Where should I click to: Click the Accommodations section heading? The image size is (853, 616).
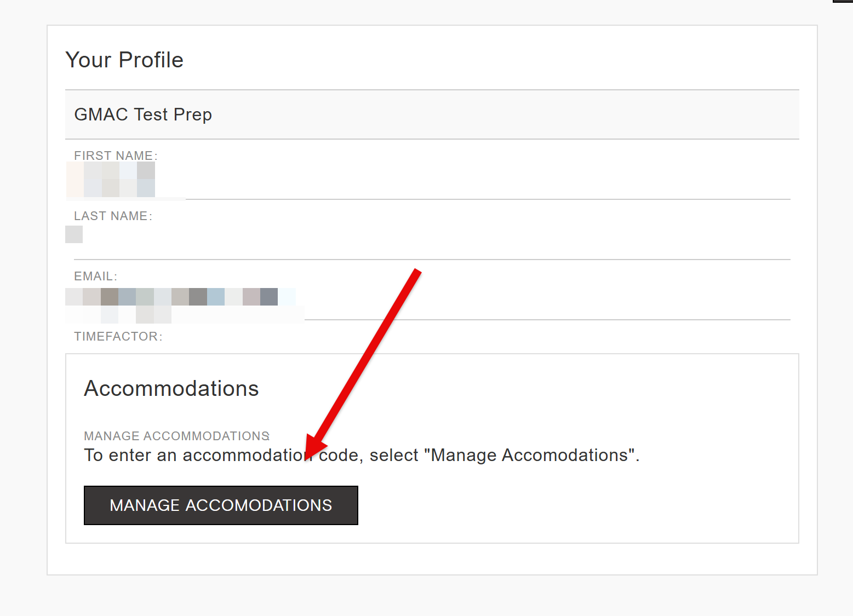pyautogui.click(x=171, y=388)
